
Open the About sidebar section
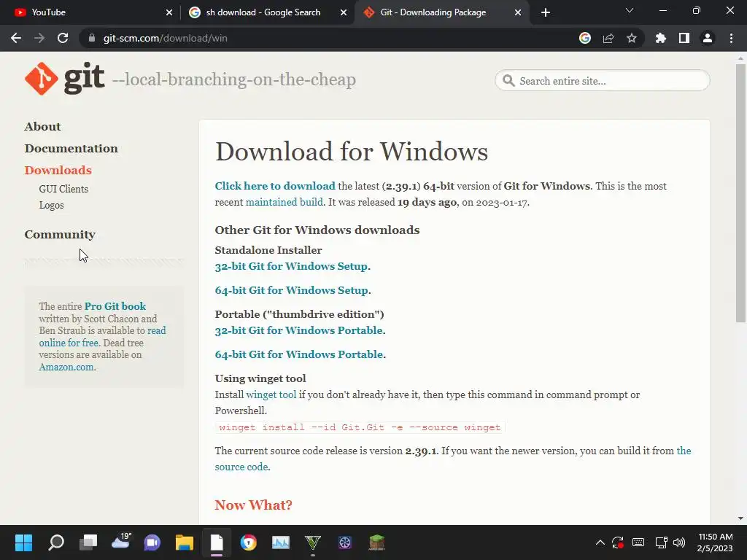point(42,127)
